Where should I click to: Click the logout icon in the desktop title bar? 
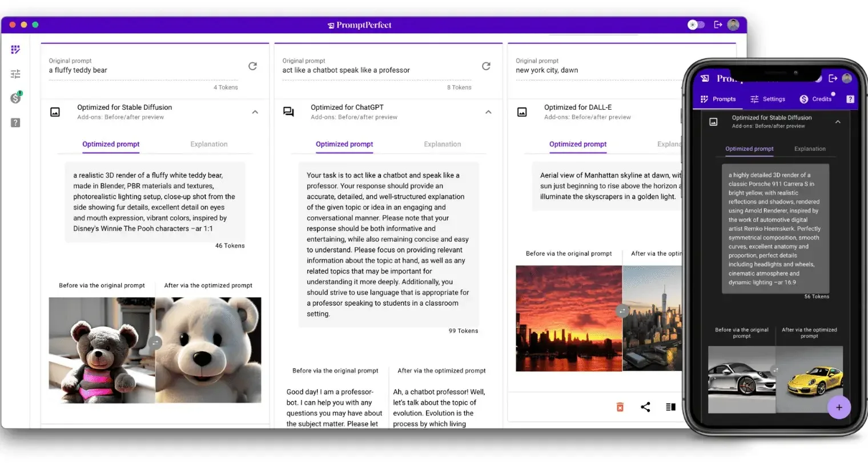718,25
